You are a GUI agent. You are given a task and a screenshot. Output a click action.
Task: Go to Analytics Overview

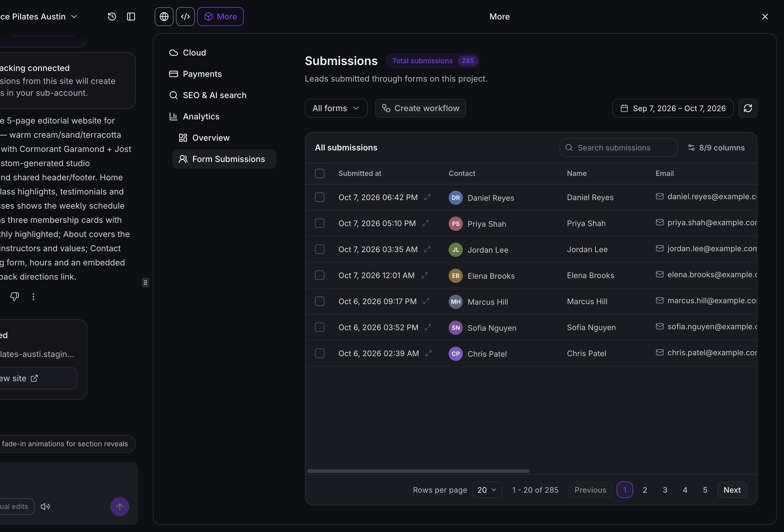tap(204, 137)
